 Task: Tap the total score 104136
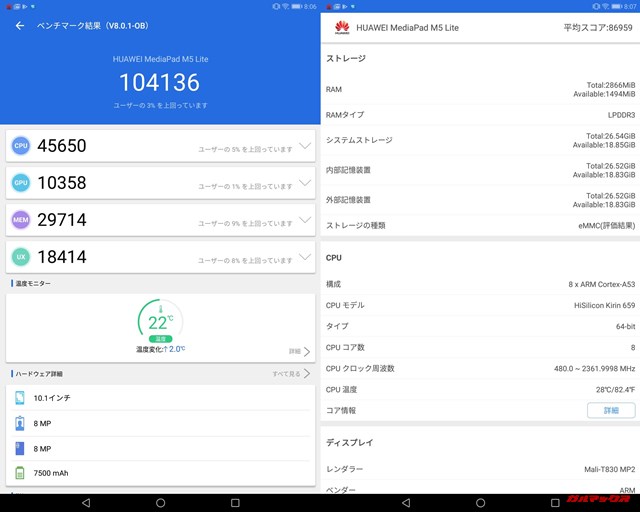[160, 82]
